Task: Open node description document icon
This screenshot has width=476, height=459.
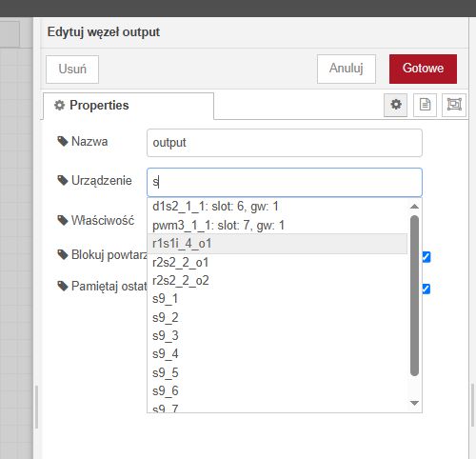Action: [x=425, y=105]
